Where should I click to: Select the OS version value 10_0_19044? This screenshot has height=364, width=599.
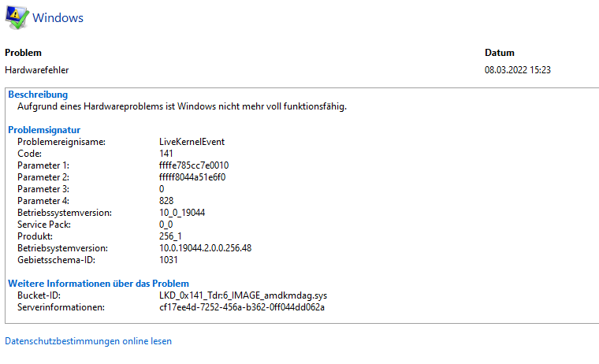182,213
